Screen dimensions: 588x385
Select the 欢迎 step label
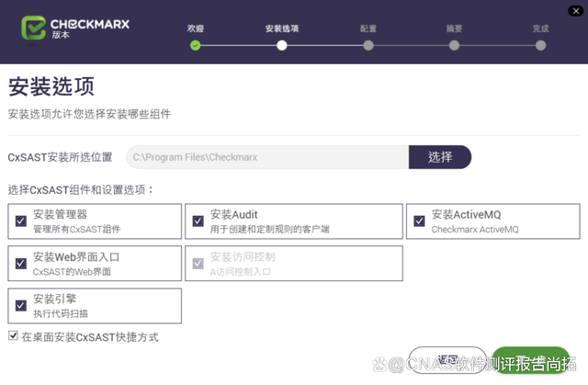[196, 28]
